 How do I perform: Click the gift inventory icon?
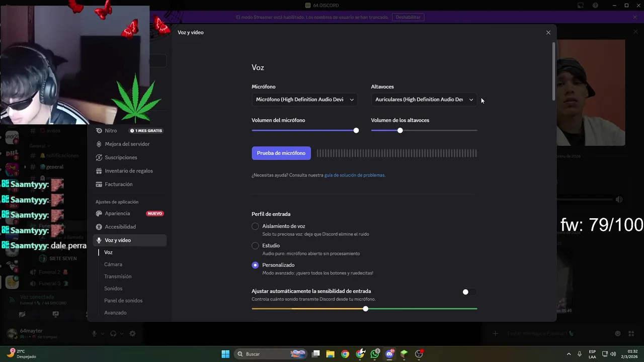[99, 171]
